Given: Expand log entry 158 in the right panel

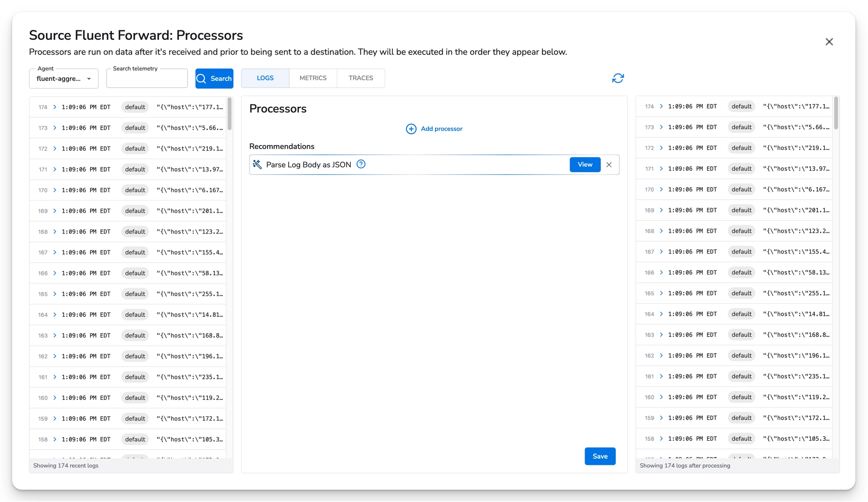Looking at the screenshot, I should point(660,439).
